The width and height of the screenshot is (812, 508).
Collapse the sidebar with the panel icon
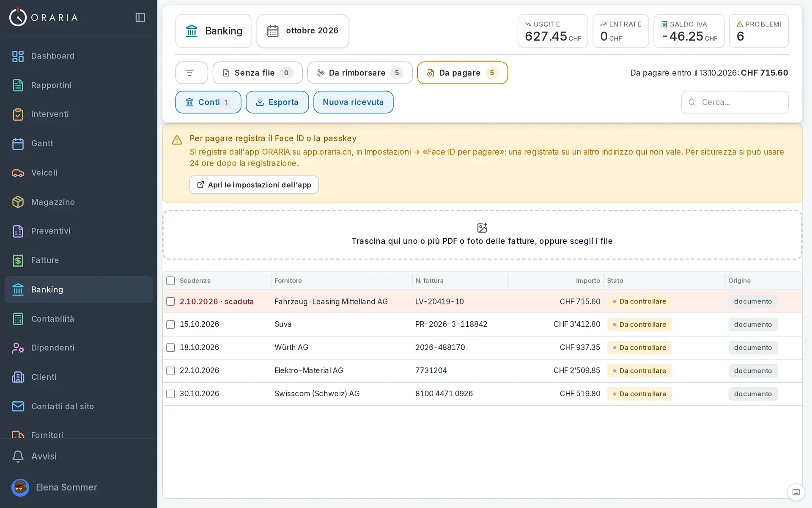pyautogui.click(x=140, y=17)
